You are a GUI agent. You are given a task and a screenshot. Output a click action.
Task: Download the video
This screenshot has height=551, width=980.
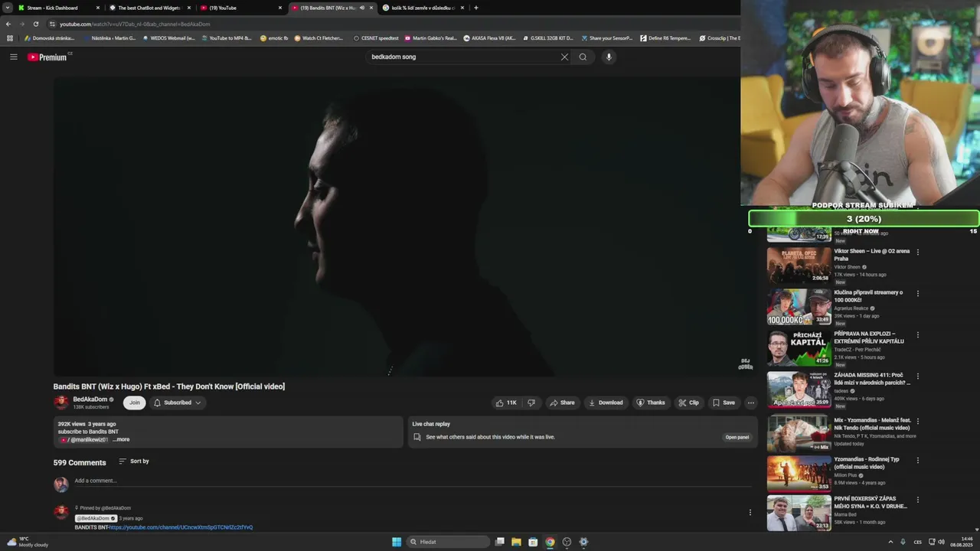pyautogui.click(x=606, y=403)
